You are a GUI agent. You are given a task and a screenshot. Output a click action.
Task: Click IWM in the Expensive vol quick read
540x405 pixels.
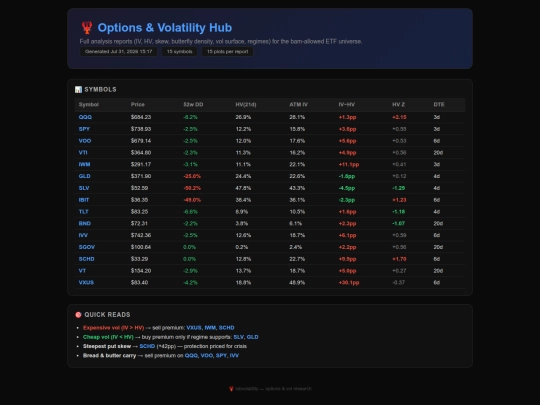pos(210,328)
